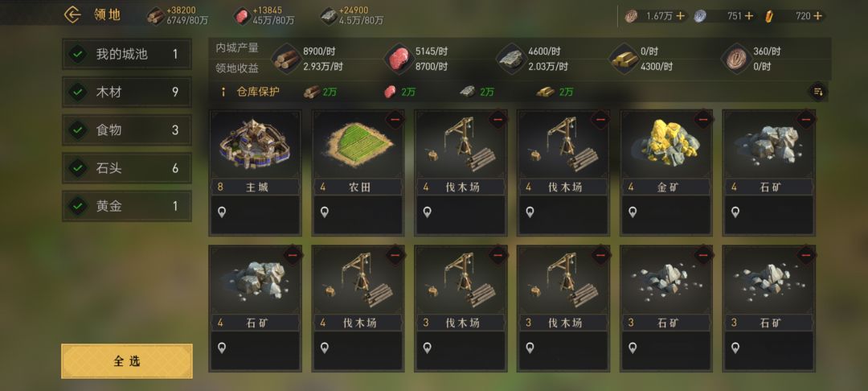Select the 黄金 category filter
This screenshot has width=868, height=391.
[x=127, y=206]
